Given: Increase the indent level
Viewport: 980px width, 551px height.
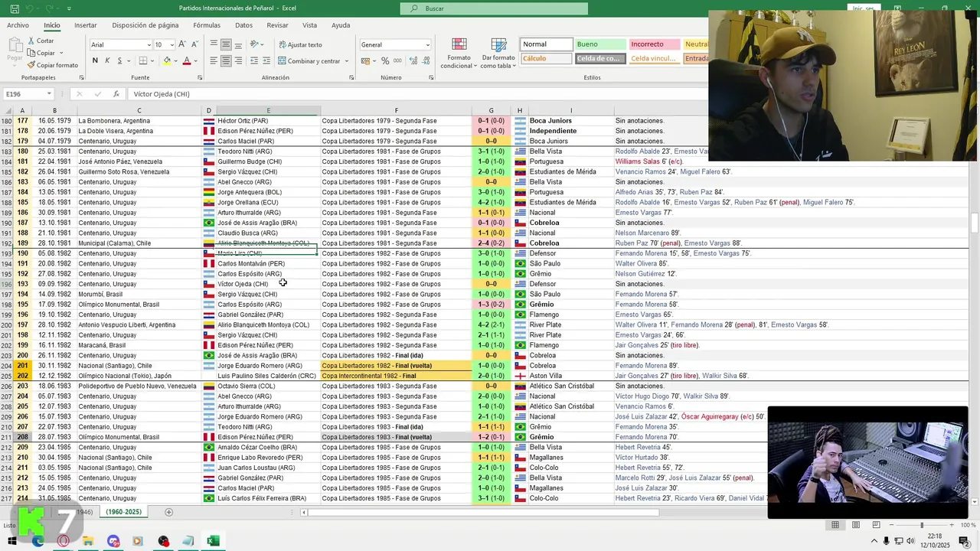Looking at the screenshot, I should 266,60.
